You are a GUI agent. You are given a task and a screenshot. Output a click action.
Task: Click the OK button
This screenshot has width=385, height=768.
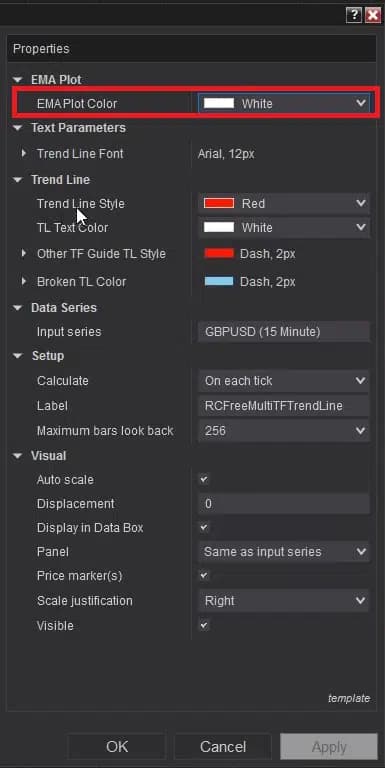tap(117, 746)
